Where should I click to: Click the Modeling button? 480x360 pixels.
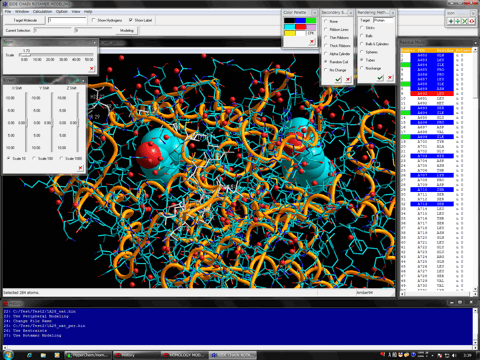click(x=127, y=30)
